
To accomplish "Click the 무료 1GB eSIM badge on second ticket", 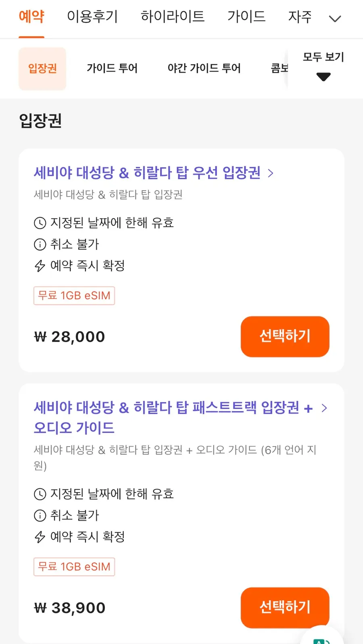I will click(74, 567).
